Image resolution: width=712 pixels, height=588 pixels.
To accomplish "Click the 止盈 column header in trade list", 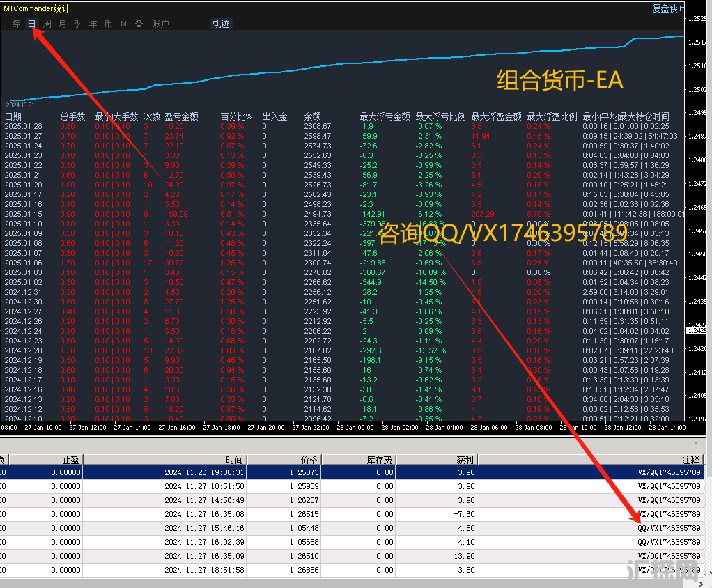I will 45,460.
